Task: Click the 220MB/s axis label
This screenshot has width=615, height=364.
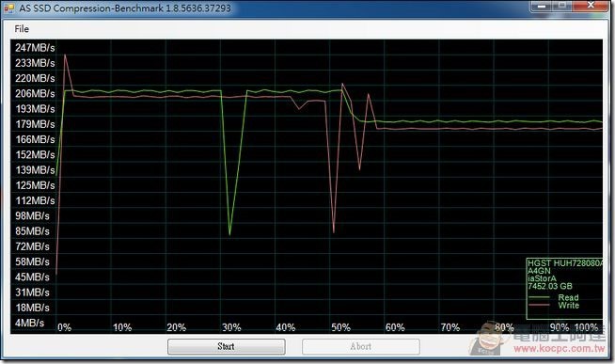Action: (35, 78)
